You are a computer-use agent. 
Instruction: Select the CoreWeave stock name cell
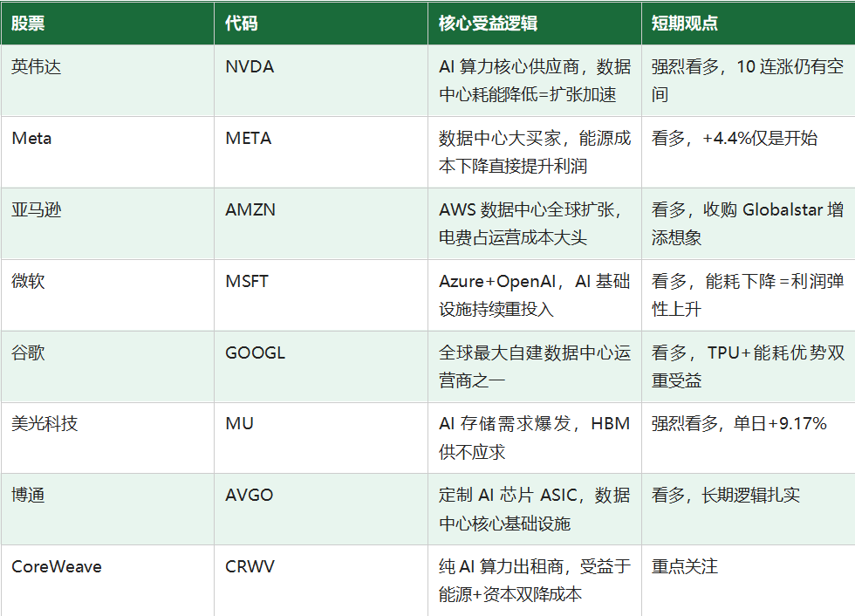pos(107,580)
